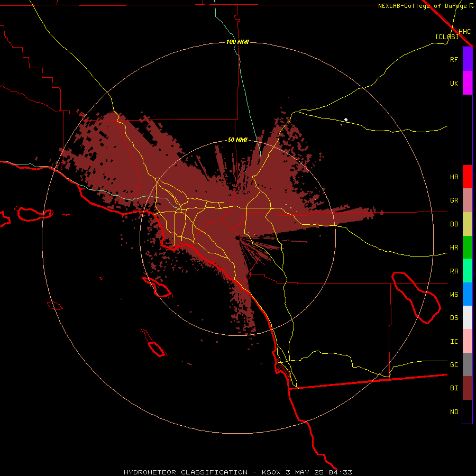Viewport: 476px width, 476px height.
Task: Click the BI dark red legend swatch
Action: tap(467, 388)
